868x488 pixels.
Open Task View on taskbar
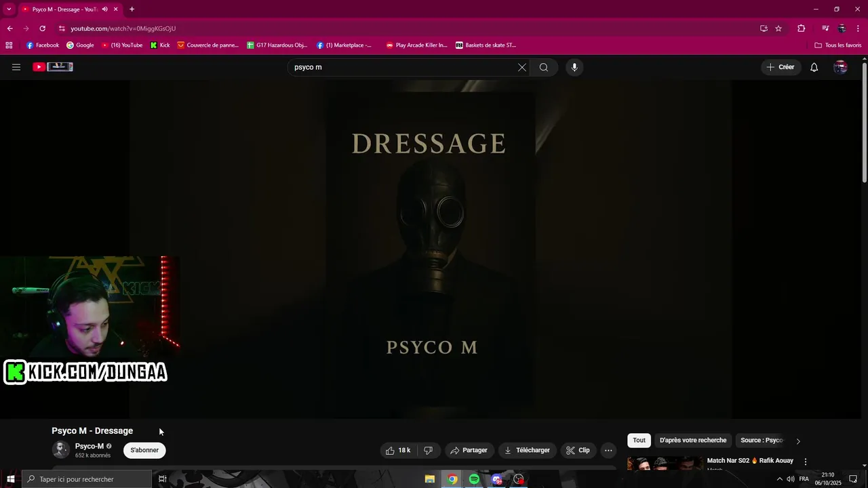(163, 479)
